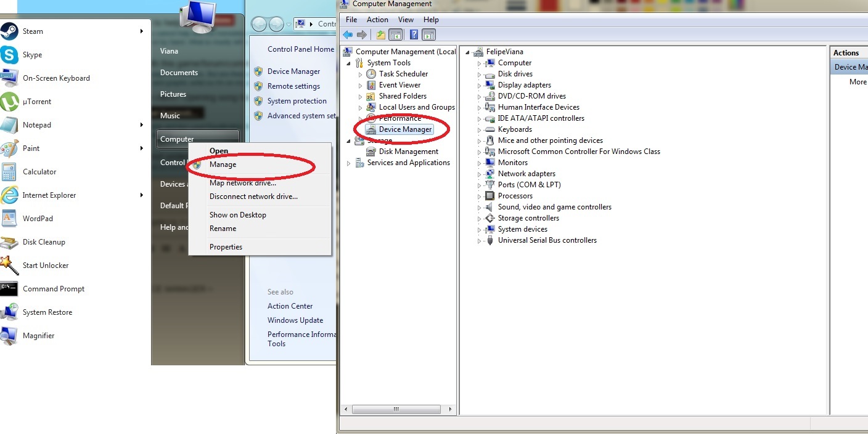Click the Windows Update link

click(x=295, y=320)
